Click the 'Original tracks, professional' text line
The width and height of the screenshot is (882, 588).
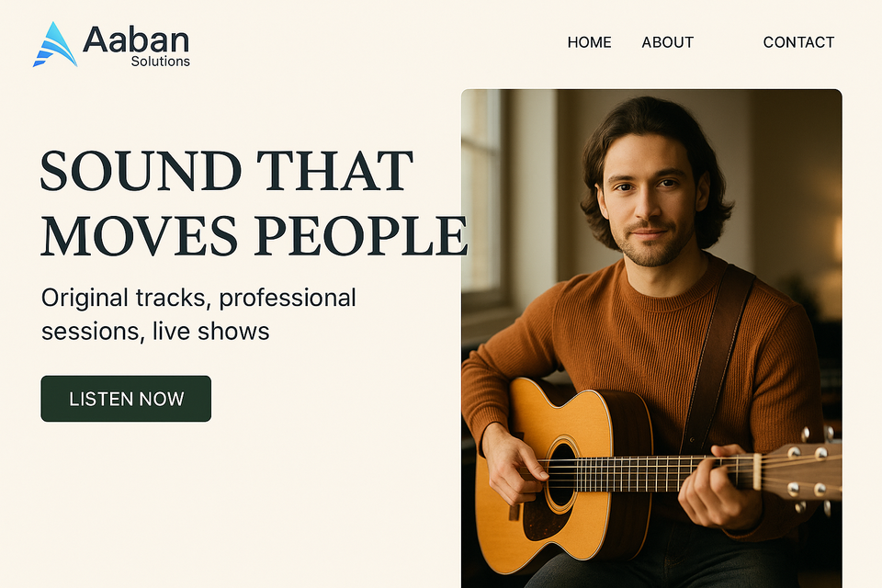click(x=198, y=299)
